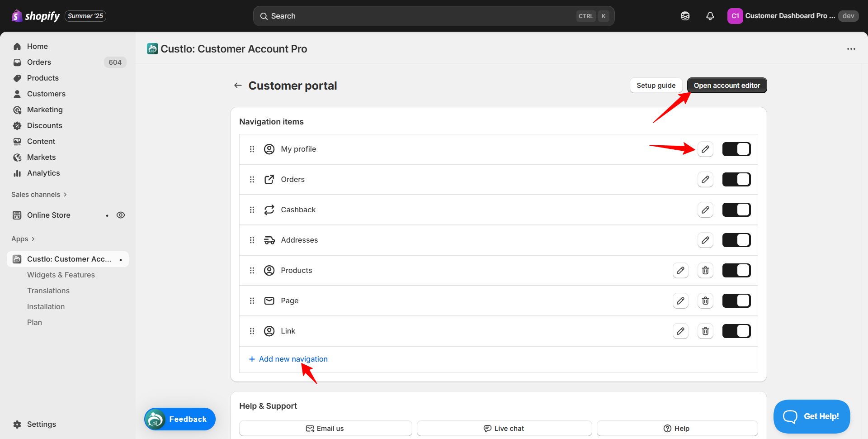Disable the My profile toggle
Viewport: 868px width, 439px height.
736,149
